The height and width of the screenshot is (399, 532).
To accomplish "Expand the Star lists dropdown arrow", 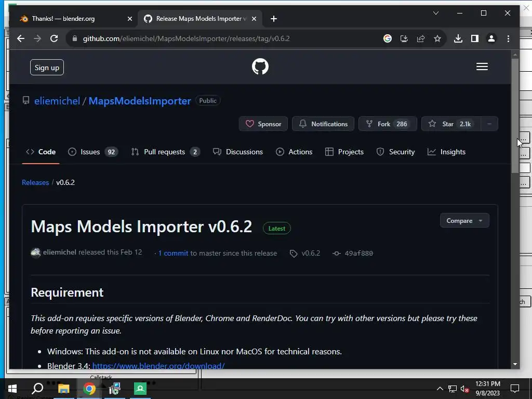I will tap(489, 124).
